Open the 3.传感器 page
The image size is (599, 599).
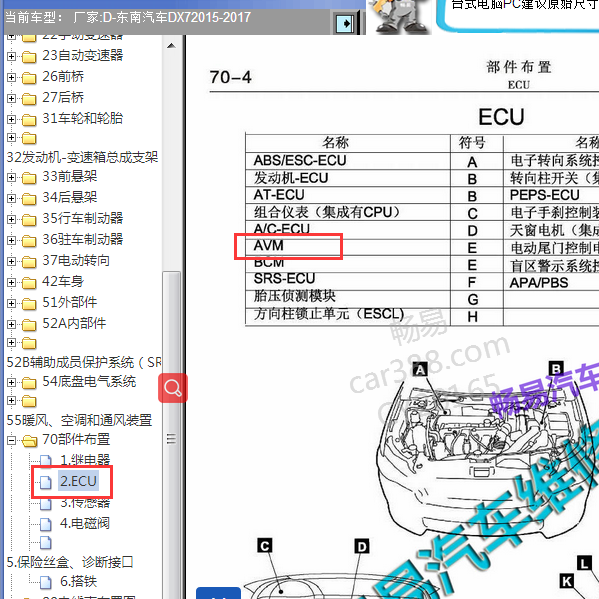click(x=85, y=502)
